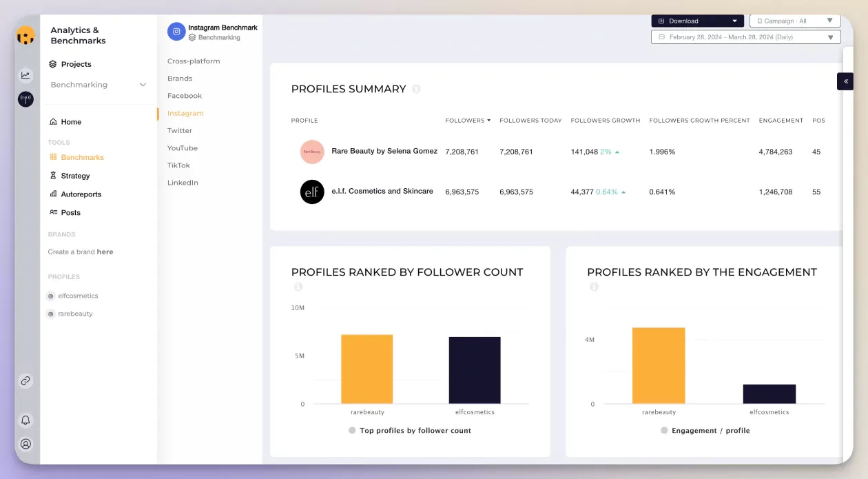
Task: Click the 4,784,263 engagement value
Action: [776, 152]
